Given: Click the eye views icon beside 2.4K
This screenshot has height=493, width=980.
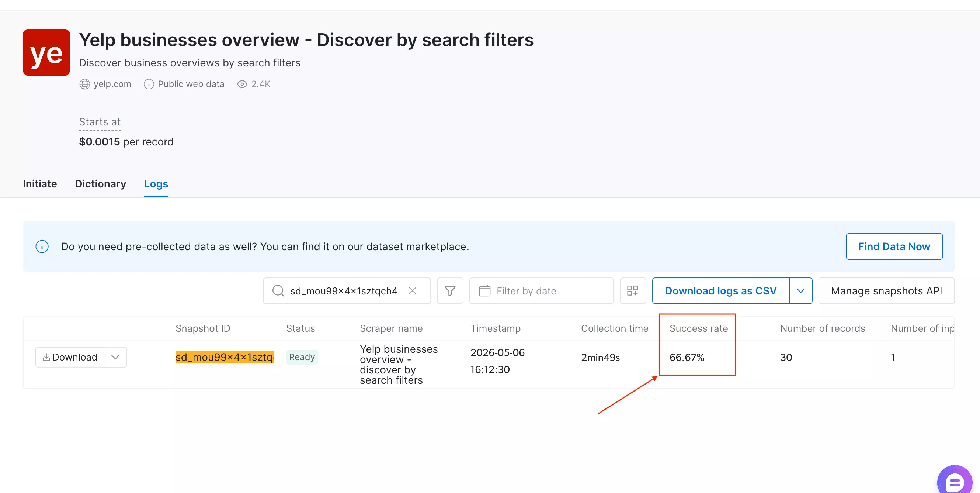Looking at the screenshot, I should 242,84.
